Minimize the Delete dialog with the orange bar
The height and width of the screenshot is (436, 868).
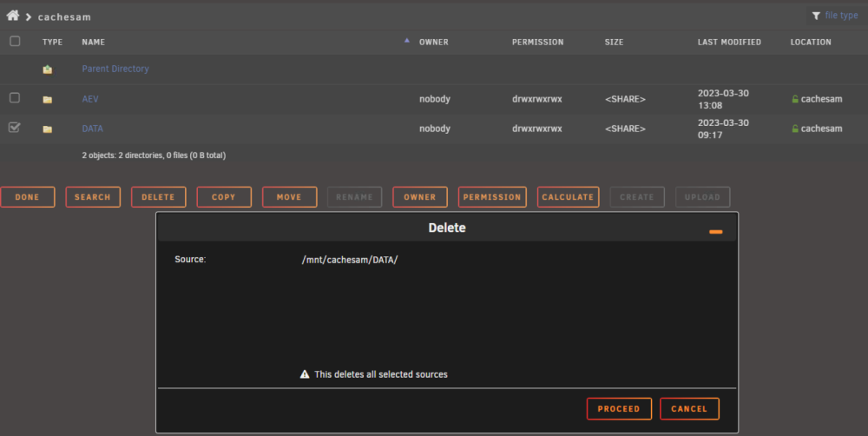pyautogui.click(x=716, y=232)
